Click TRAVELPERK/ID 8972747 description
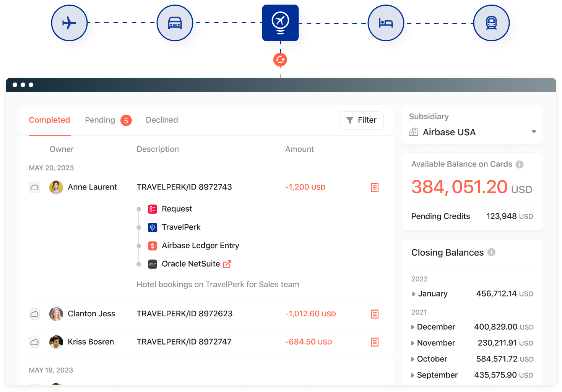 point(184,342)
